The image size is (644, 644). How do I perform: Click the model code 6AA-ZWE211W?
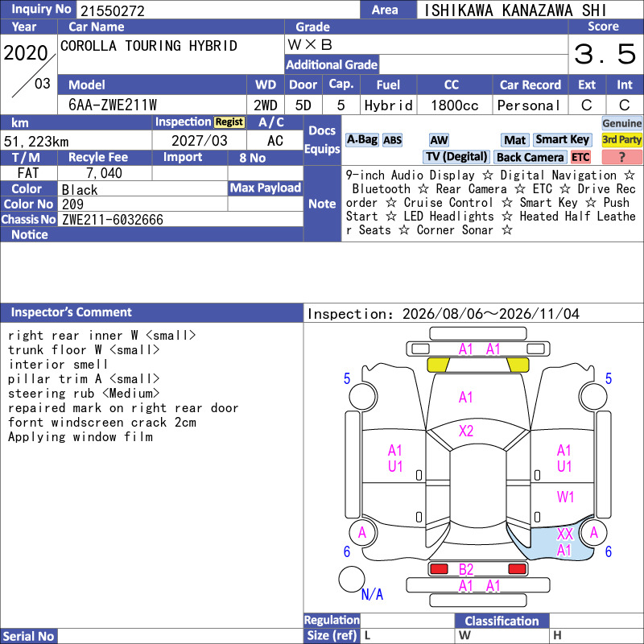click(x=113, y=105)
